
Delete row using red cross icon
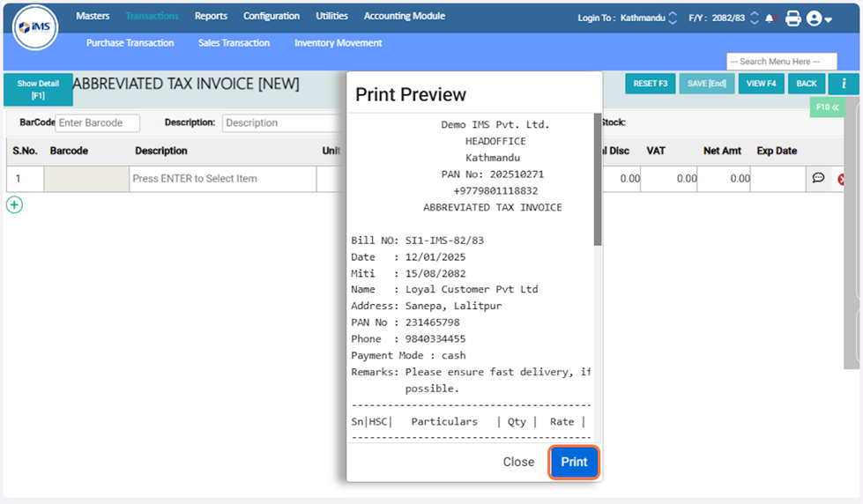pos(842,179)
